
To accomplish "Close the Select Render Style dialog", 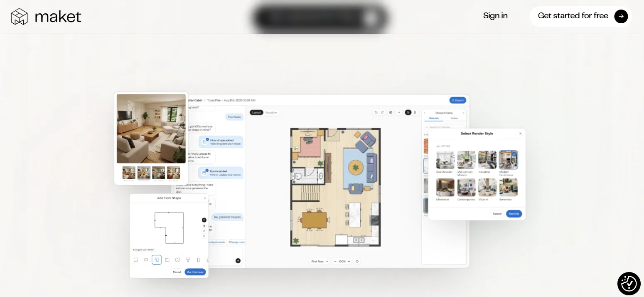I will pos(521,134).
